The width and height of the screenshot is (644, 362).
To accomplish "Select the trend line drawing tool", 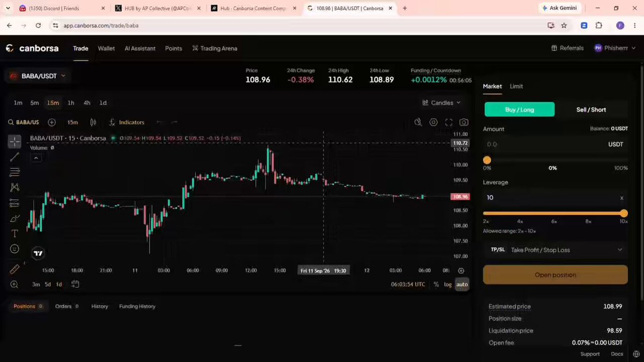I will coord(14,157).
